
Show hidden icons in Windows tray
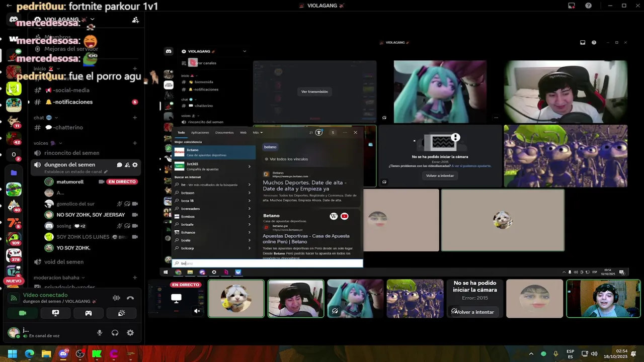(531, 353)
